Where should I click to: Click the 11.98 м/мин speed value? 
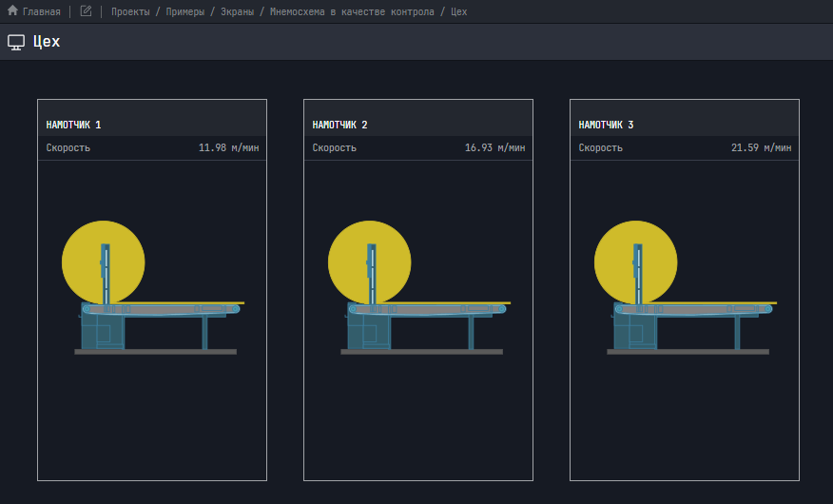[x=228, y=148]
